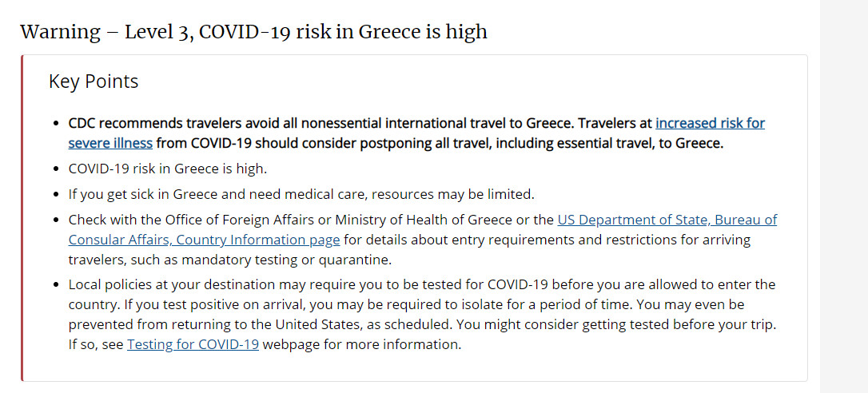868x393 pixels.
Task: Click the 'COVID-19 risk in Greece is high.' bullet text
Action: [168, 169]
